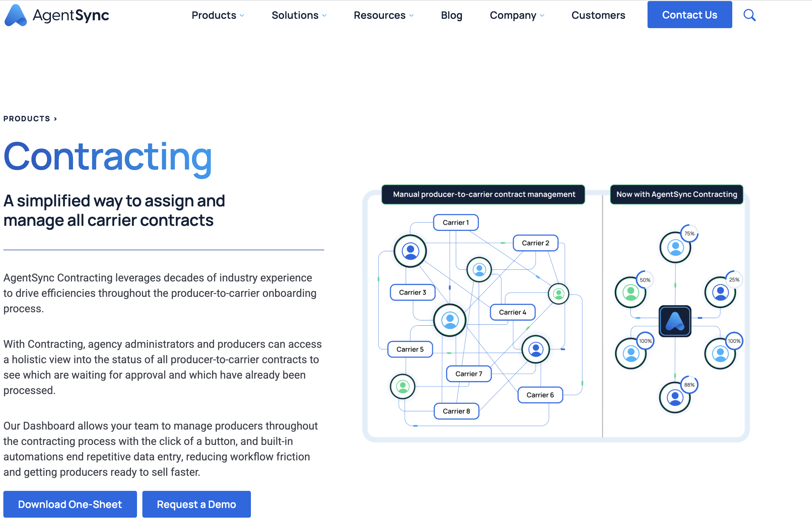Click the Carrier 1 box in diagram
The width and height of the screenshot is (812, 520).
(x=456, y=222)
